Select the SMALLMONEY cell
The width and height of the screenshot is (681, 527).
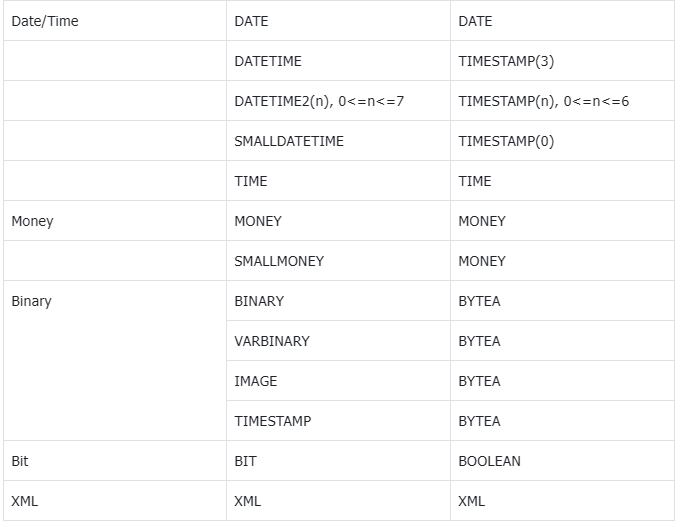click(279, 261)
